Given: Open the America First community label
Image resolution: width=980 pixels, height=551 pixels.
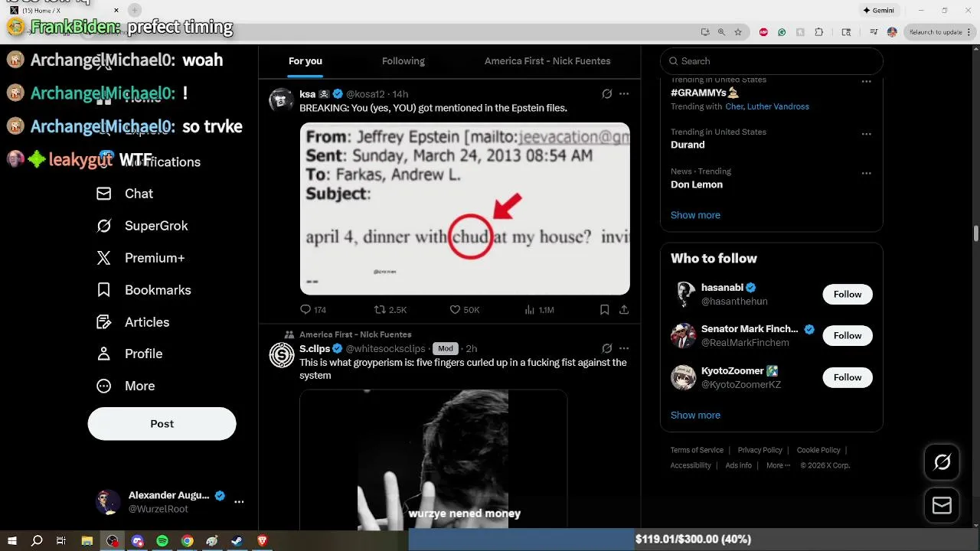Looking at the screenshot, I should (x=355, y=334).
